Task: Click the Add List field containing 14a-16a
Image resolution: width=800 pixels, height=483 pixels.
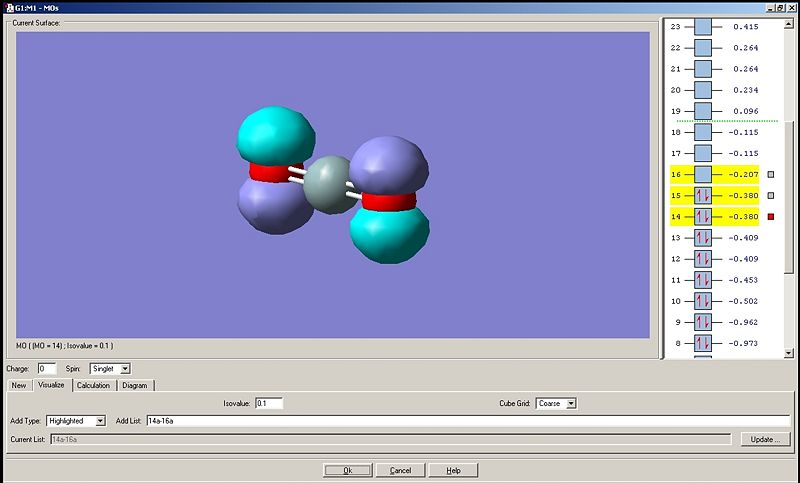Action: click(x=468, y=421)
